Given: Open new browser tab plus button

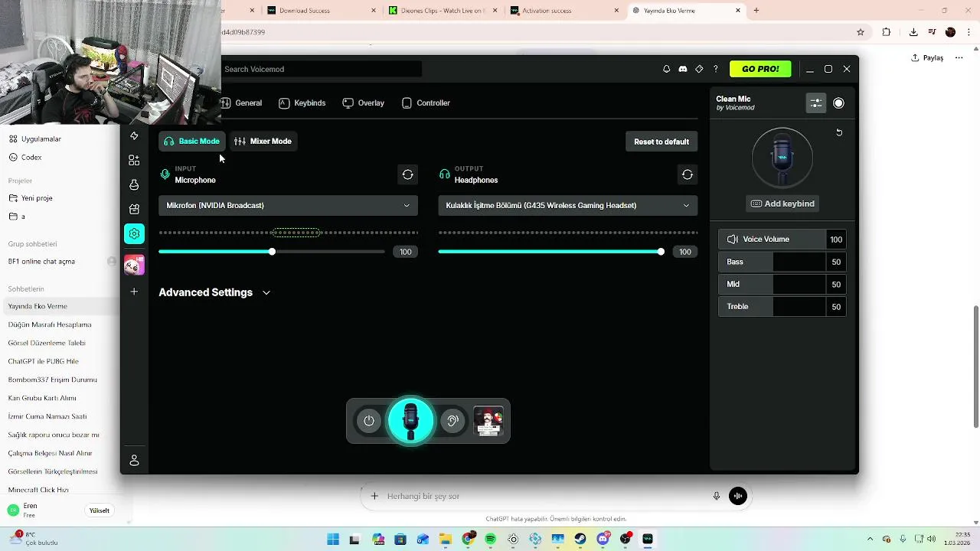Looking at the screenshot, I should [x=756, y=11].
